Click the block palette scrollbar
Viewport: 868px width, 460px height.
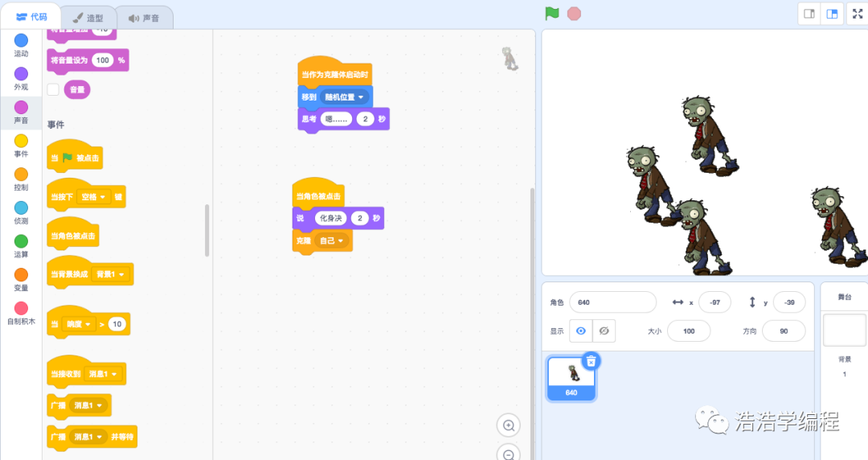coord(207,230)
